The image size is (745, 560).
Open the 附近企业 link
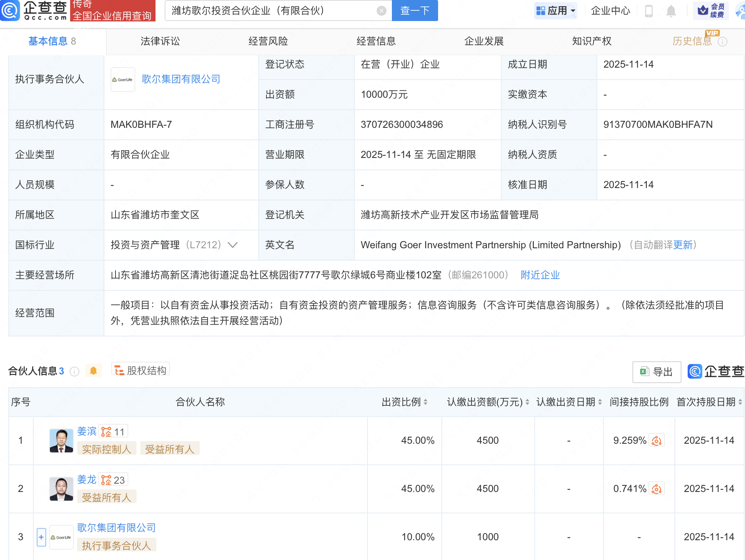540,275
